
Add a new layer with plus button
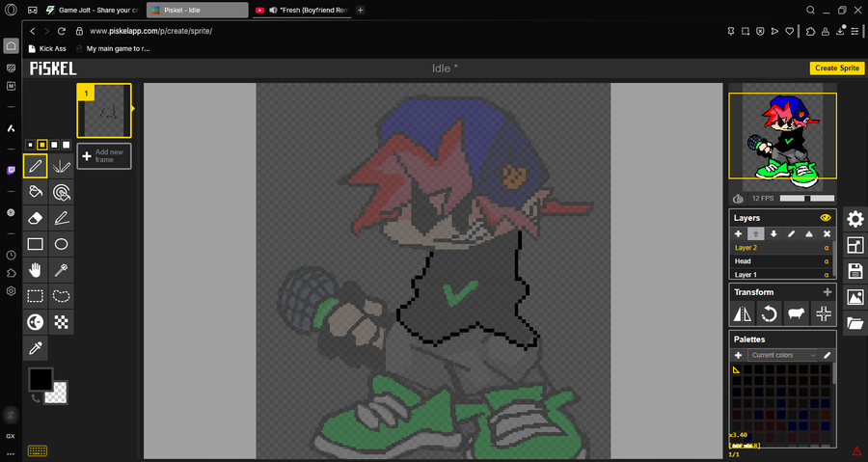coord(738,234)
